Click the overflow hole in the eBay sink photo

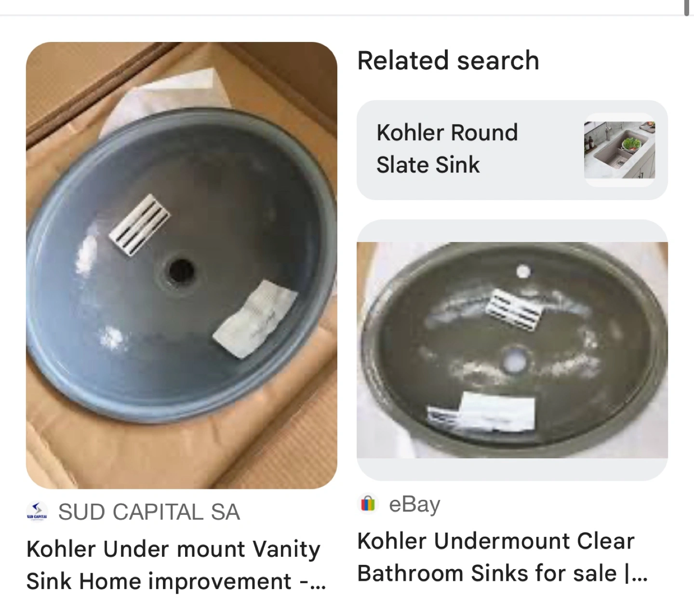point(524,271)
